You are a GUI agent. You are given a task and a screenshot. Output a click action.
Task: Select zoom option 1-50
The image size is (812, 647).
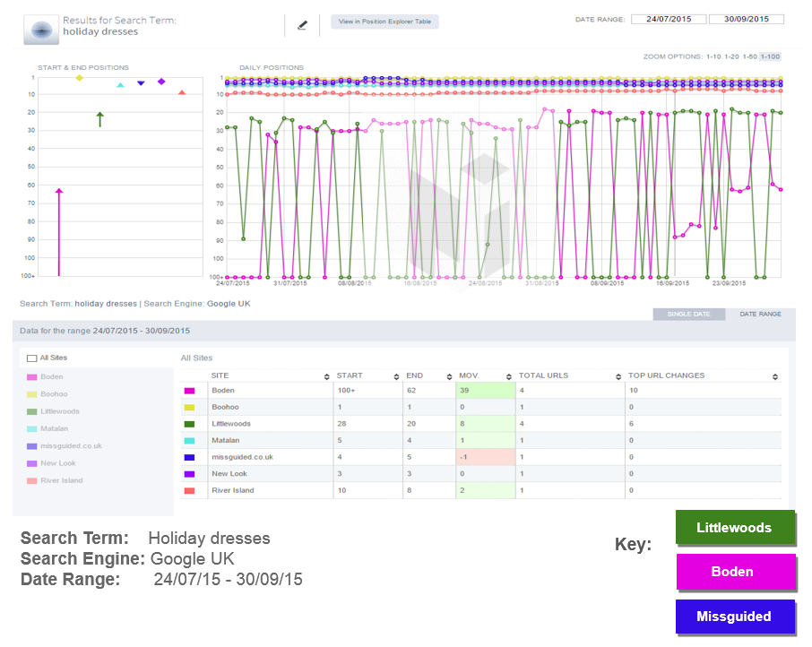[750, 57]
